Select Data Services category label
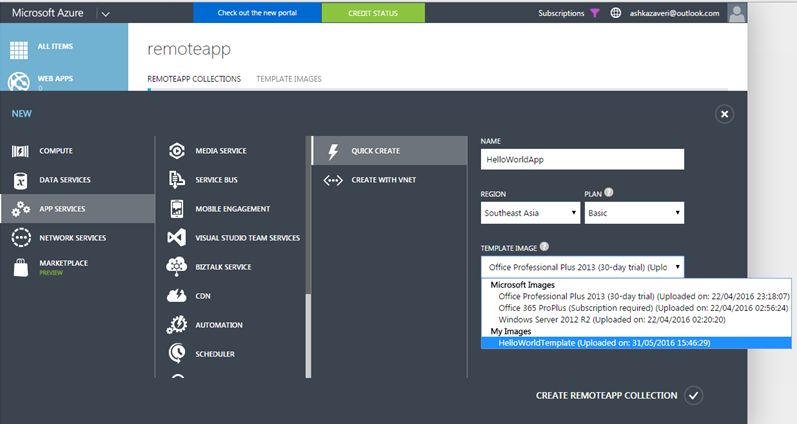 pyautogui.click(x=65, y=180)
